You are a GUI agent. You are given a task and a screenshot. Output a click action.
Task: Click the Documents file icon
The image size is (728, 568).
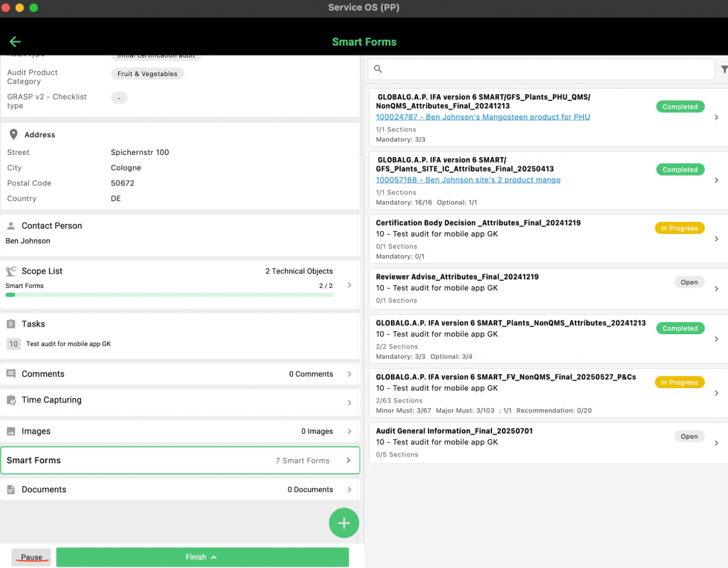pyautogui.click(x=11, y=490)
